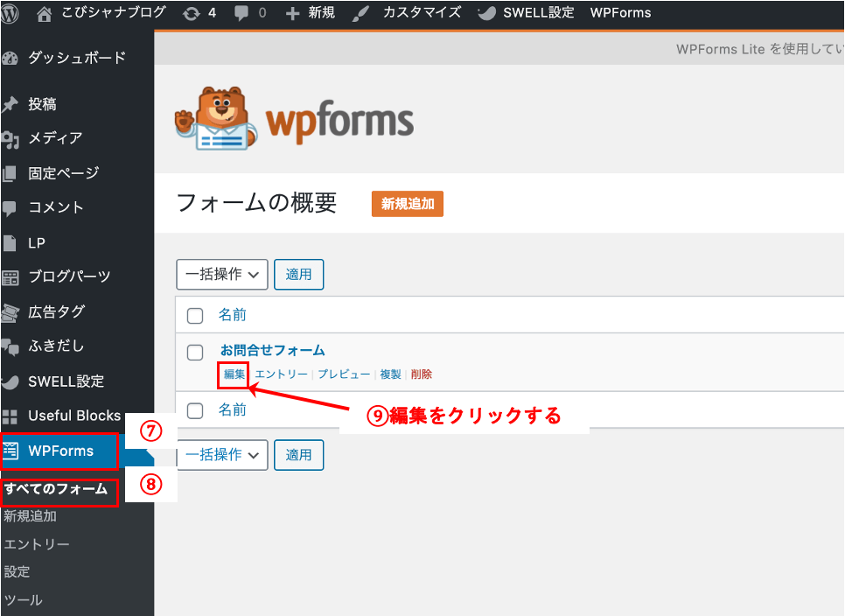Select ツール submenu item under WPForms
This screenshot has width=845, height=616.
click(x=23, y=600)
